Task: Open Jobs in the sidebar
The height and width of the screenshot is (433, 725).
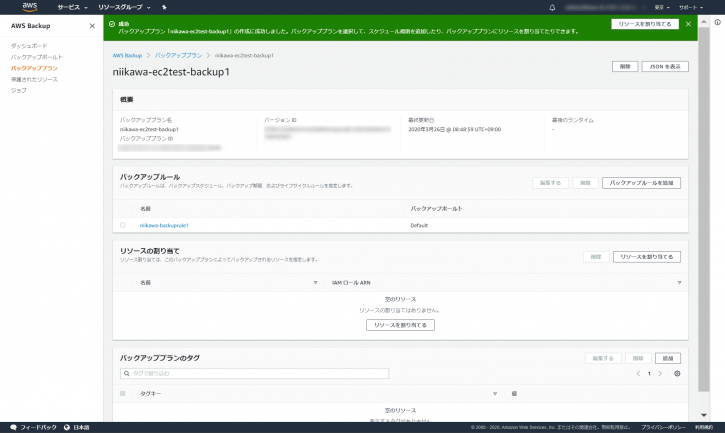Action: coord(18,90)
